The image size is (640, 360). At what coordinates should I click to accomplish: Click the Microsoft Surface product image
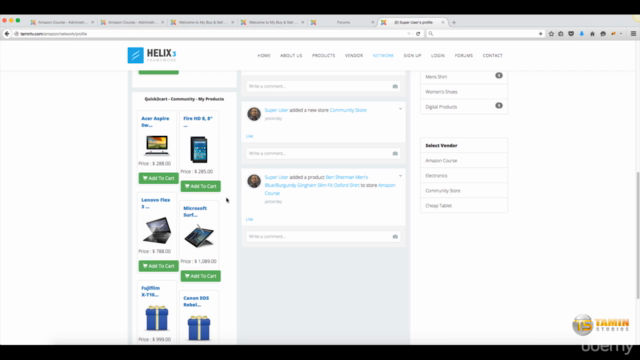click(x=199, y=237)
